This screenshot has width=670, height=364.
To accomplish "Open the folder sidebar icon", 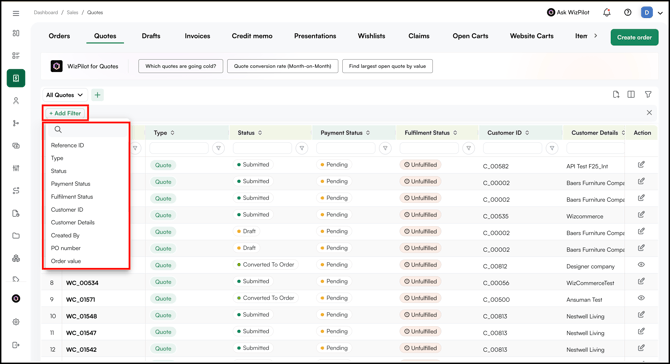I will pos(16,235).
